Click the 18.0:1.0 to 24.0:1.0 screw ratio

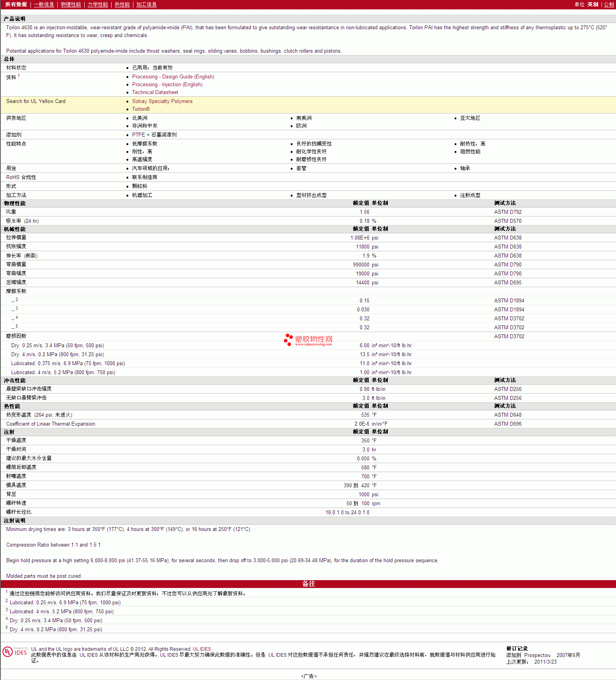coord(348,513)
